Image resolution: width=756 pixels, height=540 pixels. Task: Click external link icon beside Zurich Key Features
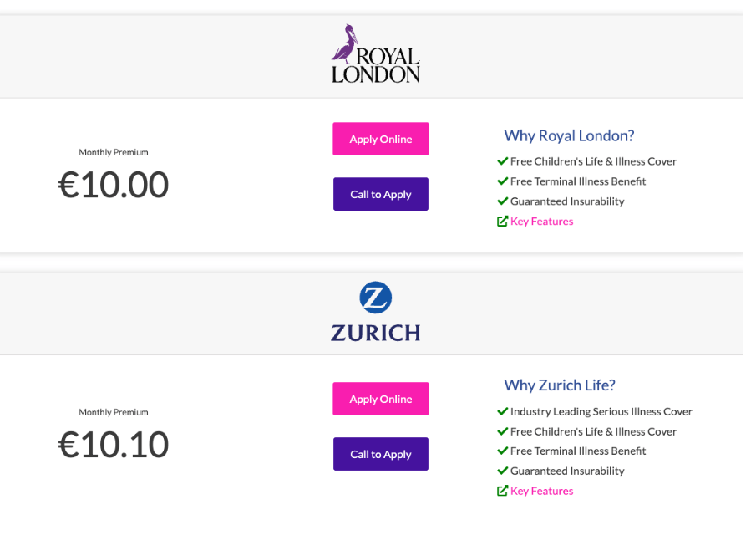[502, 491]
